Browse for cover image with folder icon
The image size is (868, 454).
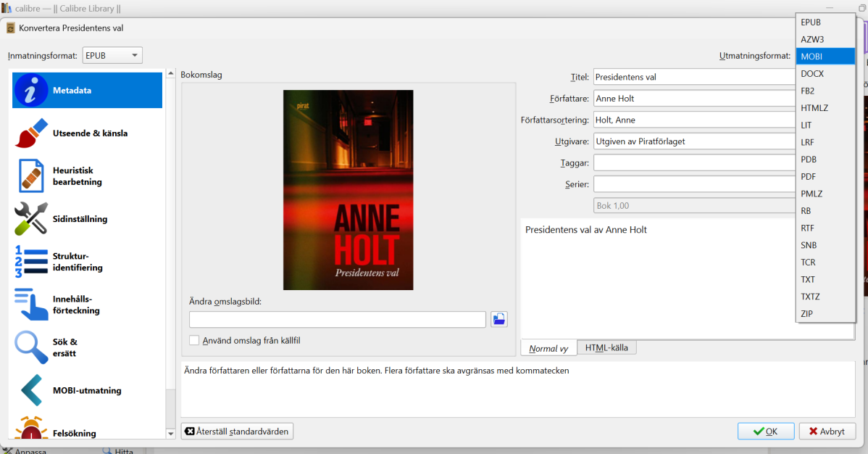tap(498, 319)
